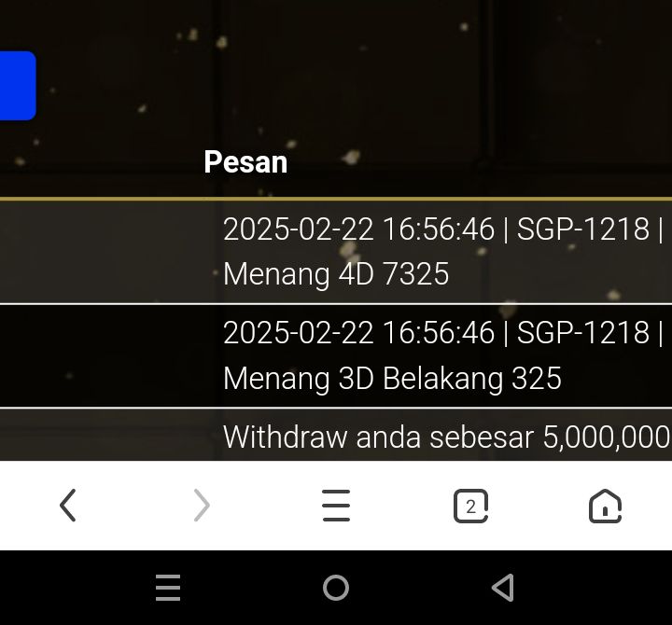Select the Menang 3D Belakang text
The image size is (672, 625).
(392, 379)
